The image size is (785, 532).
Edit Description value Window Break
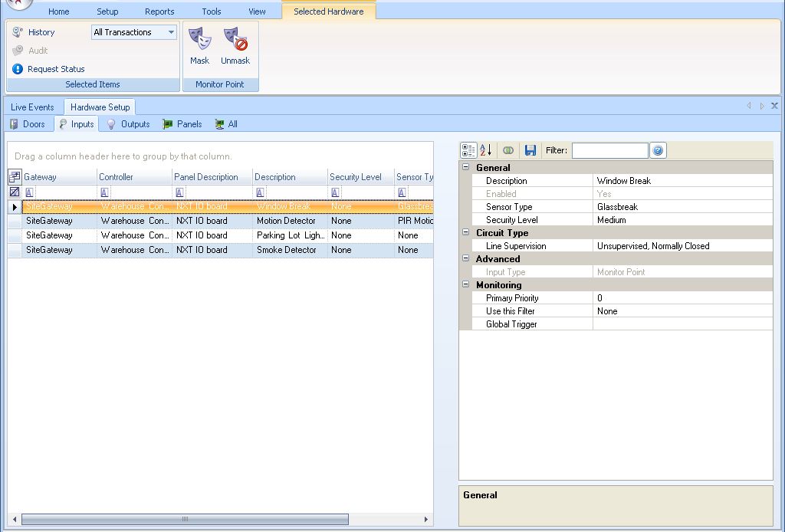[x=683, y=181]
